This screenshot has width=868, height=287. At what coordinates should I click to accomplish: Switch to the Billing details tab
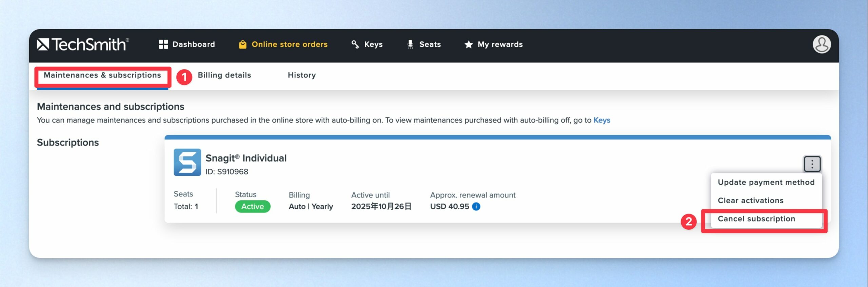coord(224,75)
